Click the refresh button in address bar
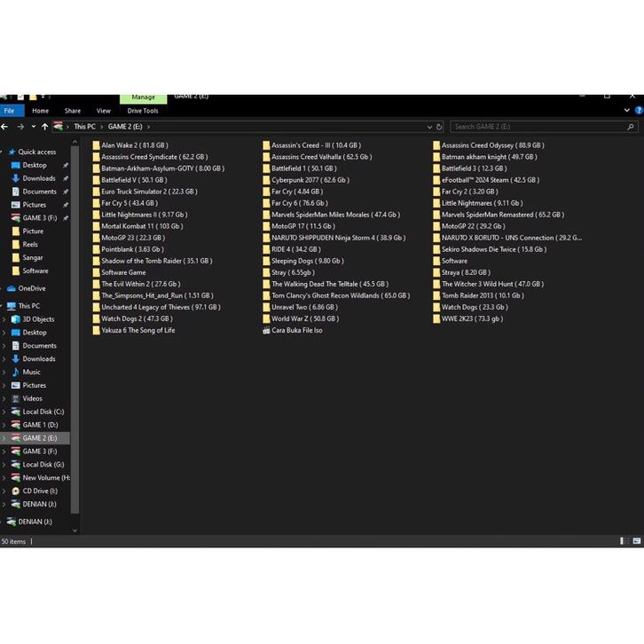644x644 pixels. point(439,127)
